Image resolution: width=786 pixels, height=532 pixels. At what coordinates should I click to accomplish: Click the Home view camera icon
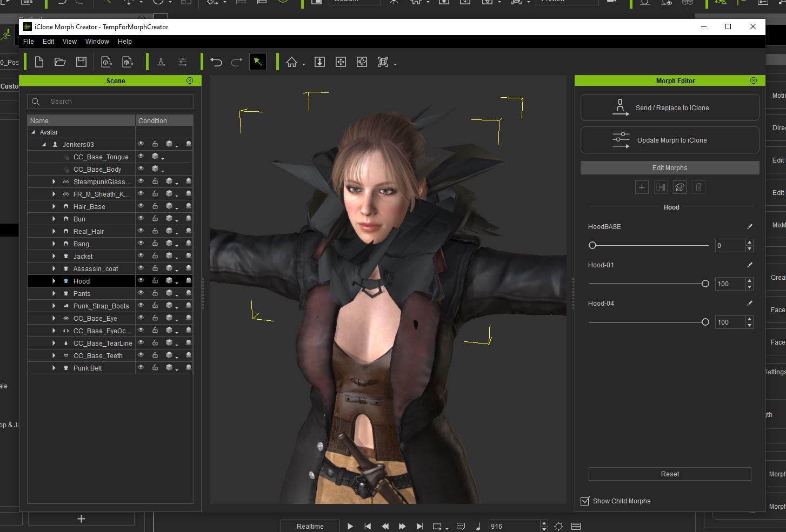tap(292, 62)
